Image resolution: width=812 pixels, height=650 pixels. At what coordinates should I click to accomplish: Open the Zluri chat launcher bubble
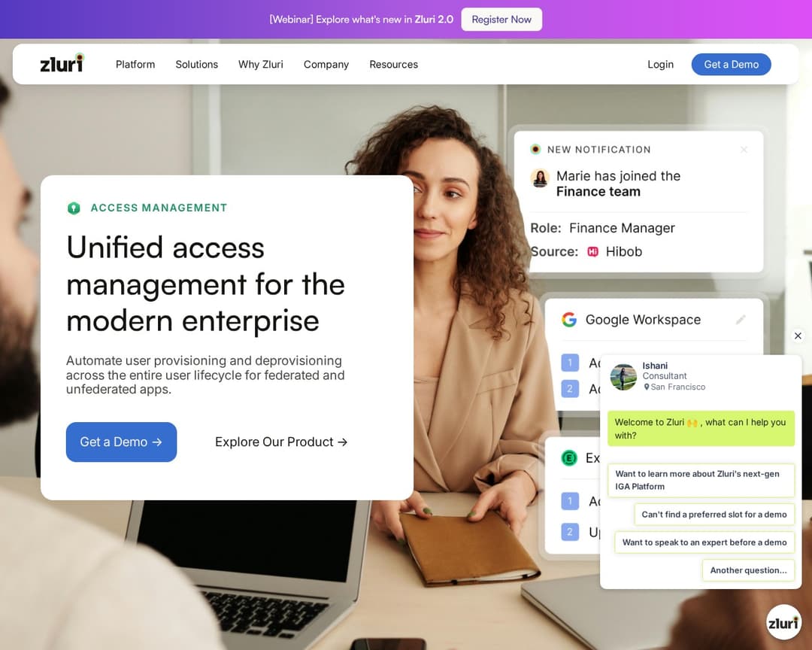(x=783, y=622)
